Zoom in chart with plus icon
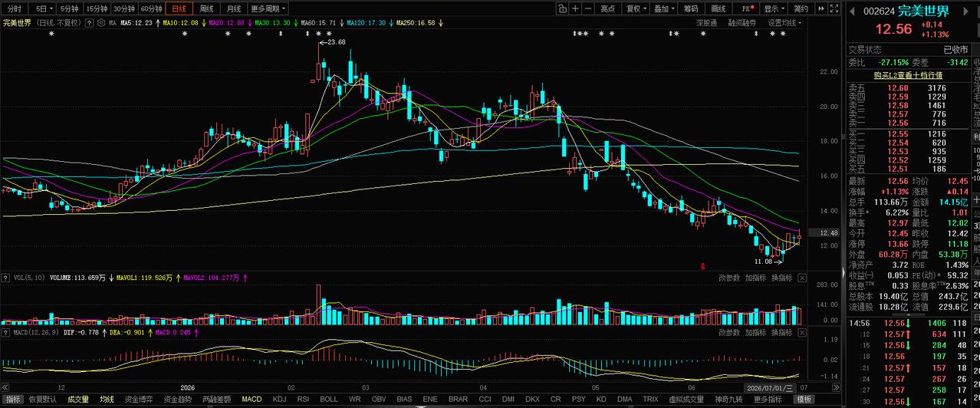Screen dimensions: 980x408 tap(575, 8)
